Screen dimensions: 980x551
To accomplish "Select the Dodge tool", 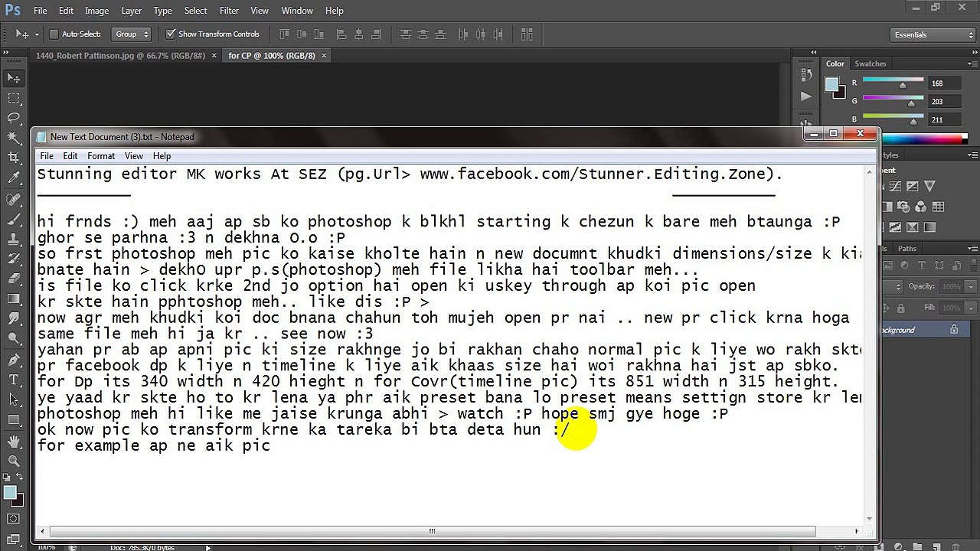I will (x=14, y=338).
